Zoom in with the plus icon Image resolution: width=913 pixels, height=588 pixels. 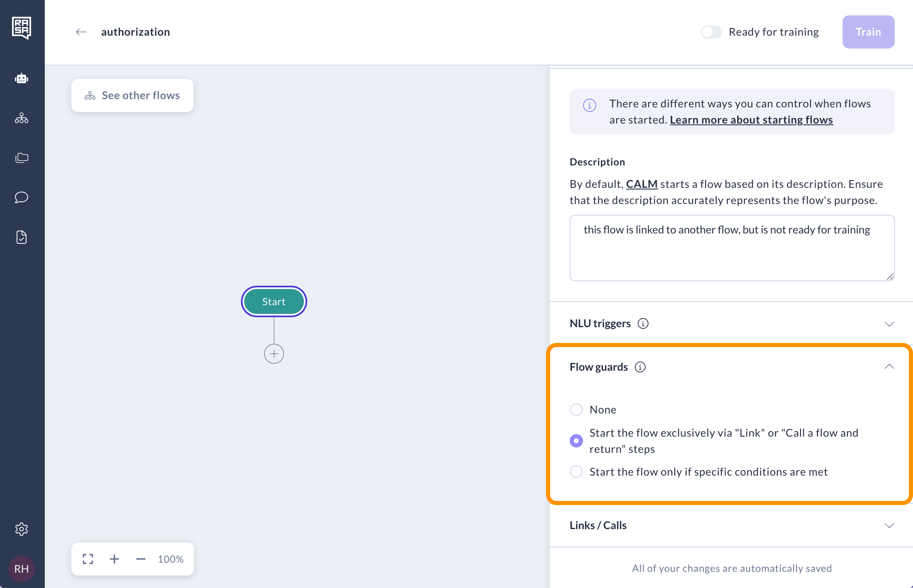click(114, 559)
